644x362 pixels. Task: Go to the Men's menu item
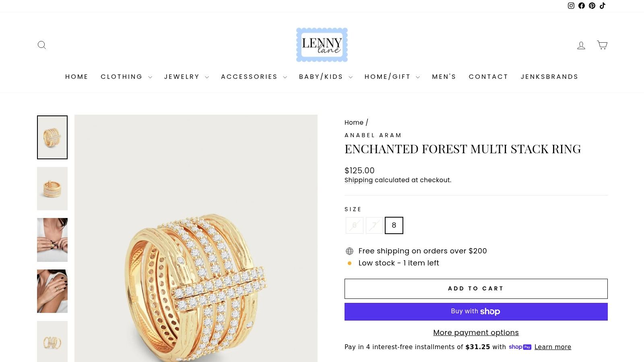click(x=444, y=77)
